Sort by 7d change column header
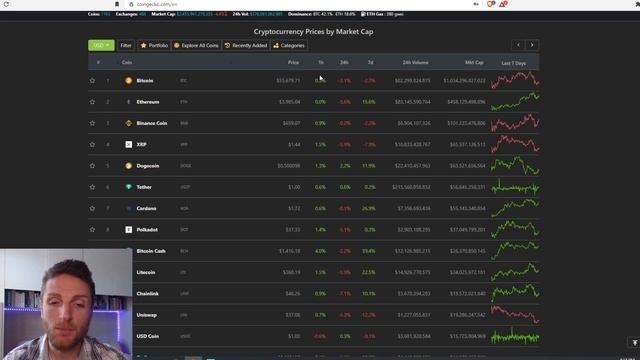The height and width of the screenshot is (360, 640). click(370, 62)
